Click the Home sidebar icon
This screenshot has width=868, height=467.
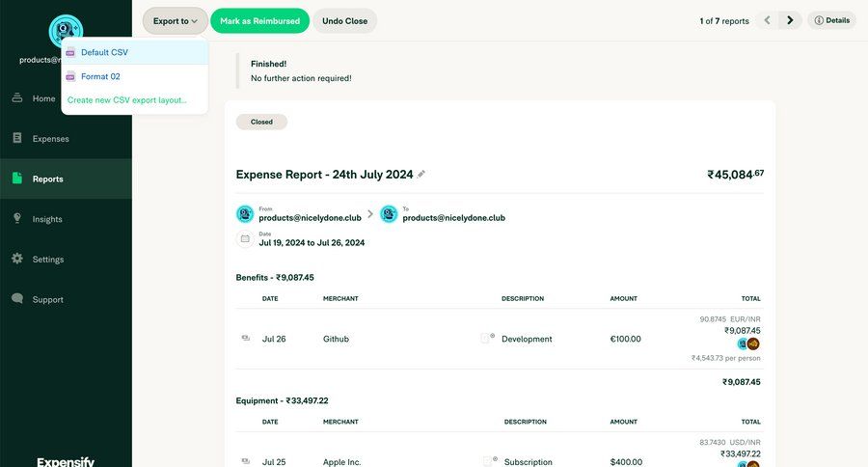point(17,97)
